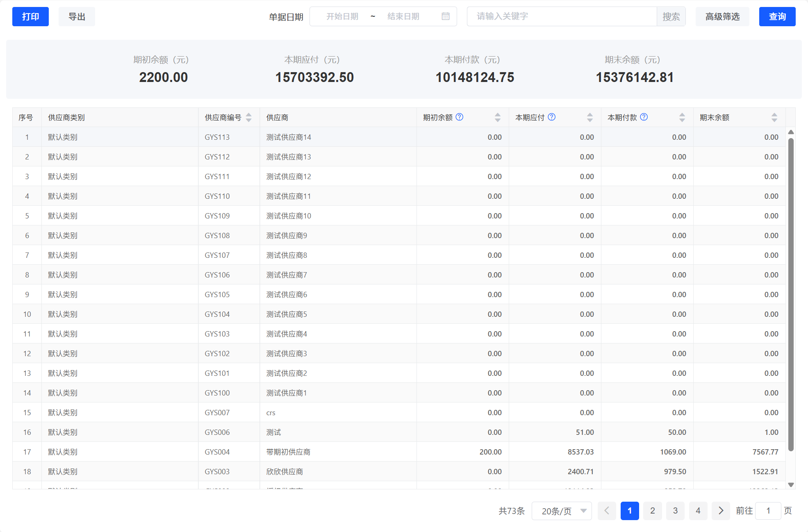Open 高级筛选 advanced filter panel
The image size is (808, 532).
click(x=722, y=17)
